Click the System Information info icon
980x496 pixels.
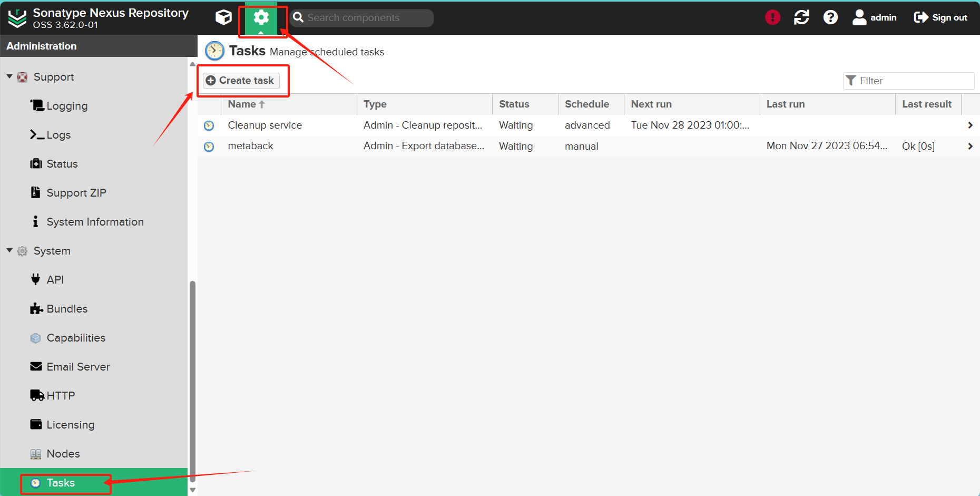pyautogui.click(x=35, y=221)
